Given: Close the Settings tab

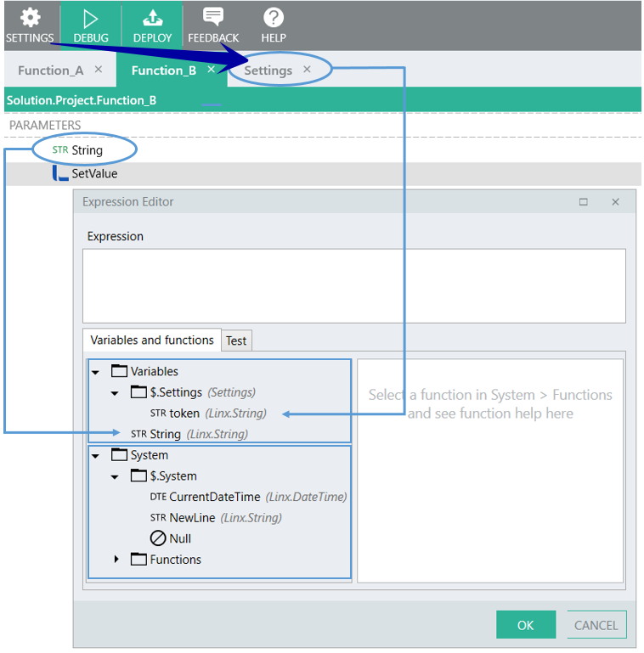Looking at the screenshot, I should click(x=307, y=69).
